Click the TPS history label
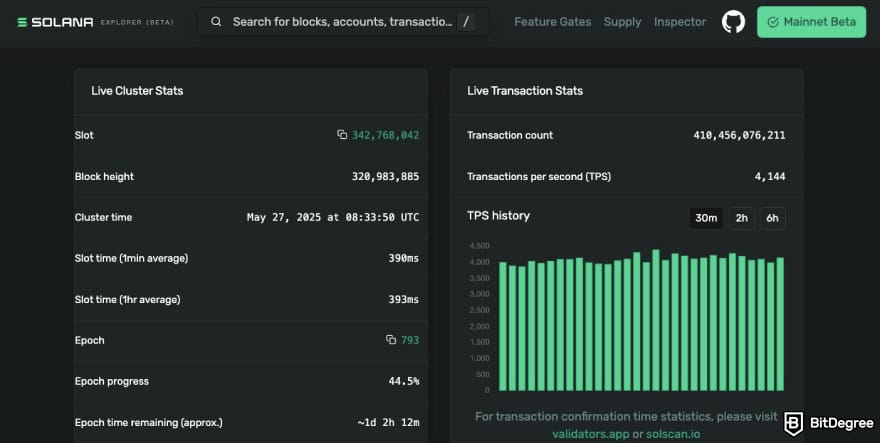Image resolution: width=880 pixels, height=443 pixels. pyautogui.click(x=498, y=216)
